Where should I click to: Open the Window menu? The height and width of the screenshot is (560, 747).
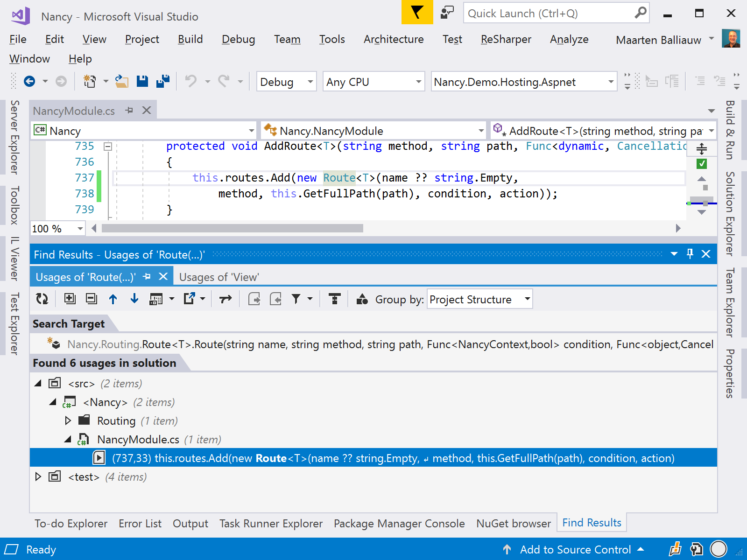tap(29, 59)
